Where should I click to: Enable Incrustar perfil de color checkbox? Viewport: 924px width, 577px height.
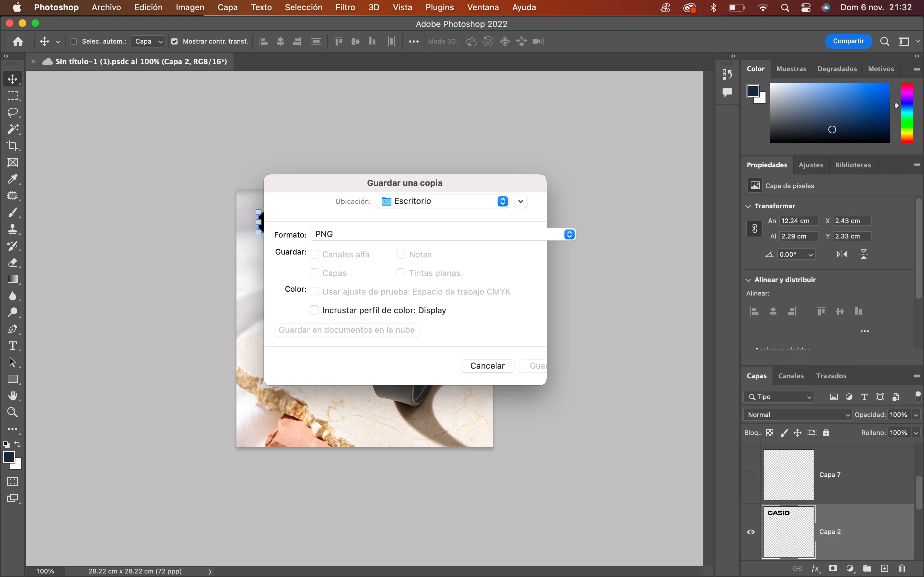tap(314, 310)
